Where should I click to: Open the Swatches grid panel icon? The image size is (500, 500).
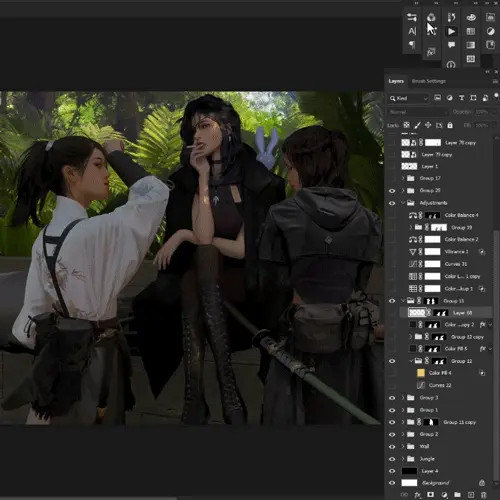471,31
